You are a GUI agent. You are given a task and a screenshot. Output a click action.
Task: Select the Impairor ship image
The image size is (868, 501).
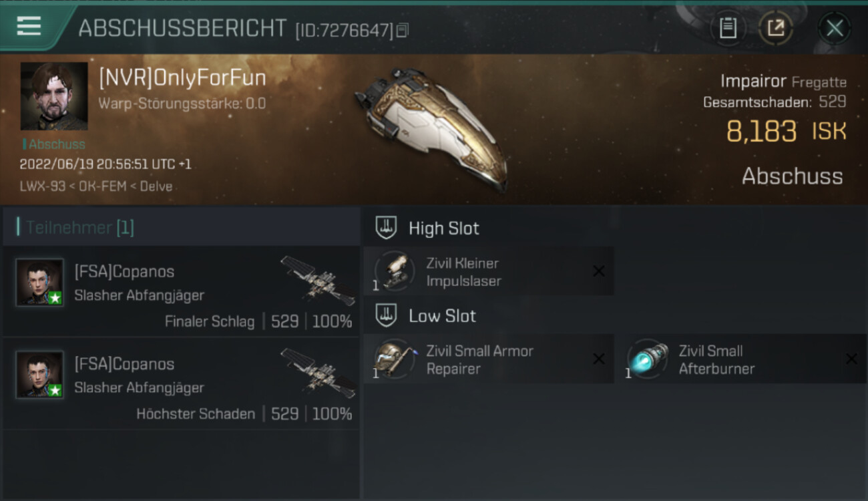431,127
